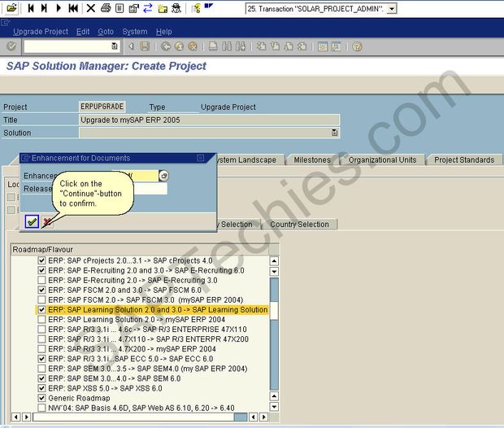Click the First Page icon
Image resolution: width=504 pixels, height=428 pixels.
pos(261,46)
